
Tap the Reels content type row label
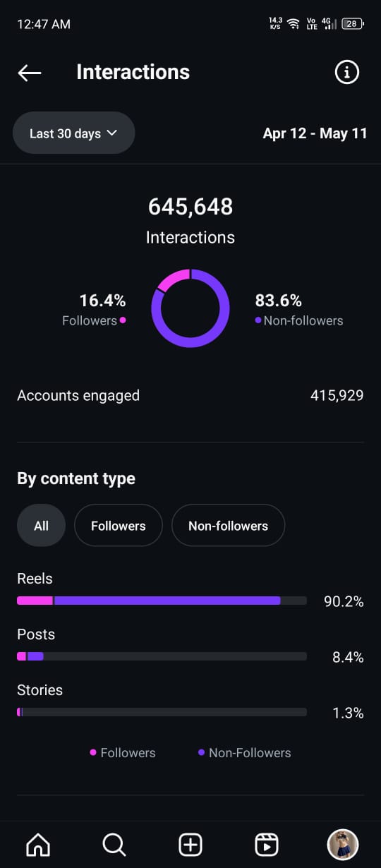(35, 579)
